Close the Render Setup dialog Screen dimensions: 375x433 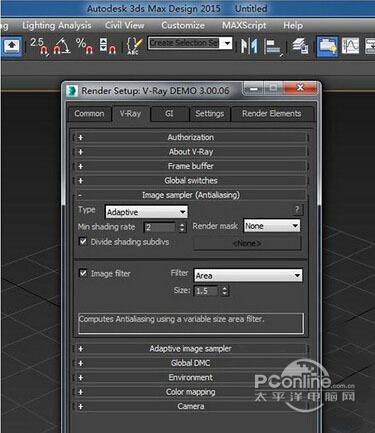point(300,88)
